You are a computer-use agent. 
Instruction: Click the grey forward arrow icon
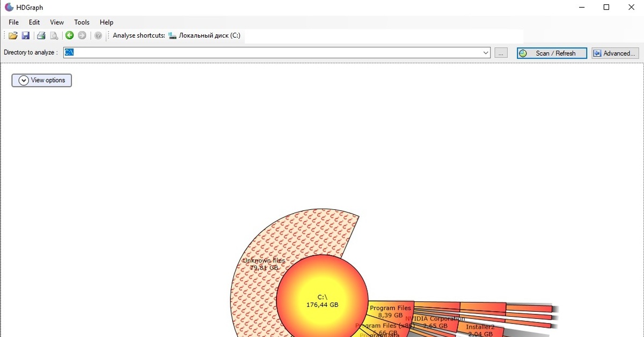(x=82, y=36)
